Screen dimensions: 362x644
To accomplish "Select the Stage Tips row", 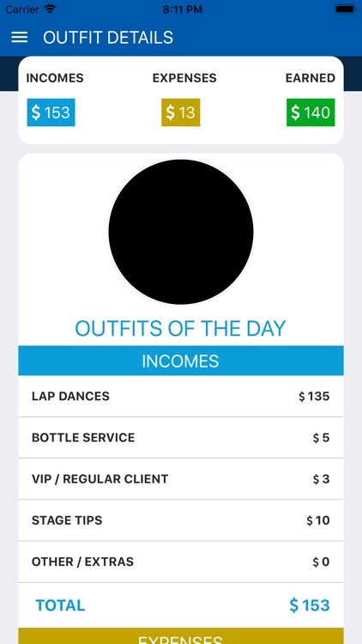I will tap(181, 520).
